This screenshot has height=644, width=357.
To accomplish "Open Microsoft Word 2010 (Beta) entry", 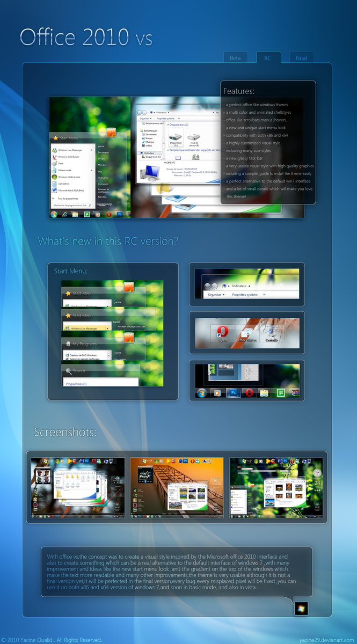I will [x=72, y=191].
